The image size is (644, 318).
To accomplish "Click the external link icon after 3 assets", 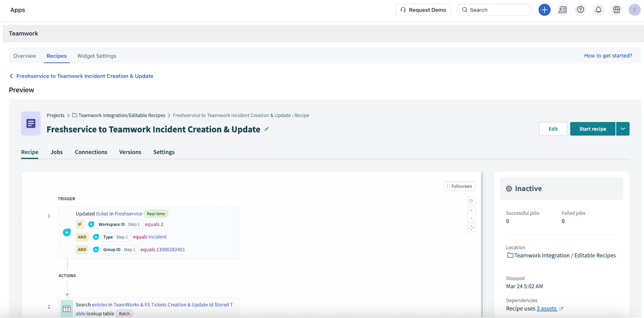I will pos(561,309).
